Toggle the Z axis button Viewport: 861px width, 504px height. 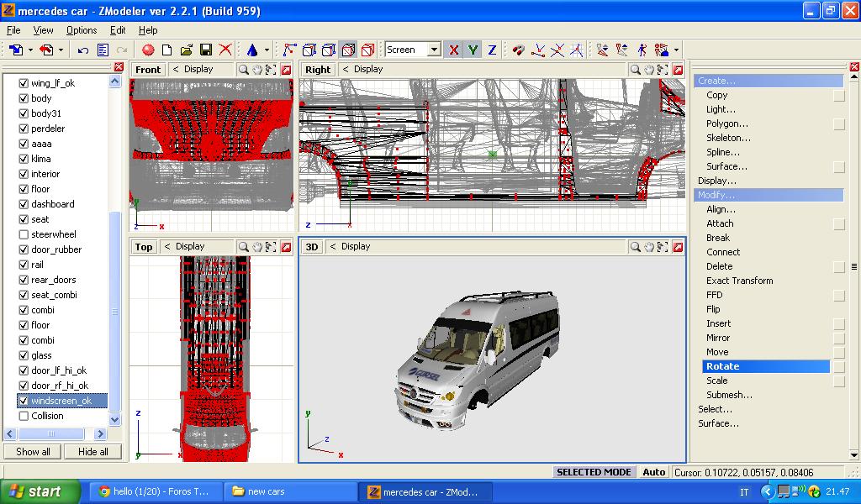492,50
